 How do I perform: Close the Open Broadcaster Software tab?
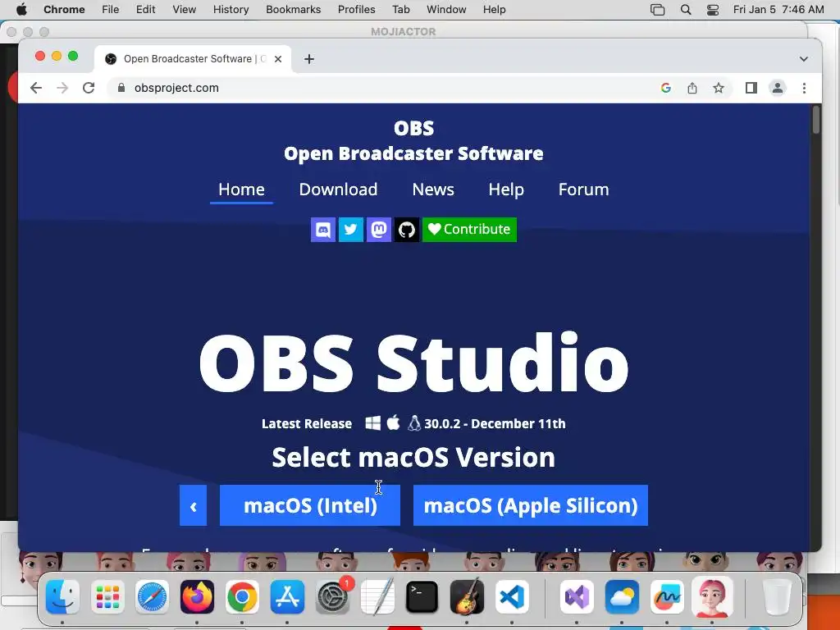point(278,59)
